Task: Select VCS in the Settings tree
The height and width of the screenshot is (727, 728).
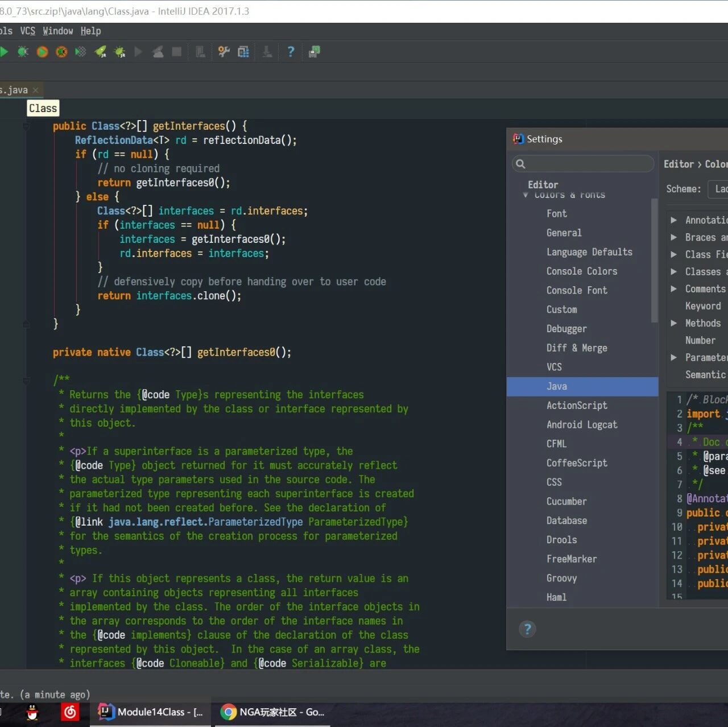Action: tap(554, 367)
